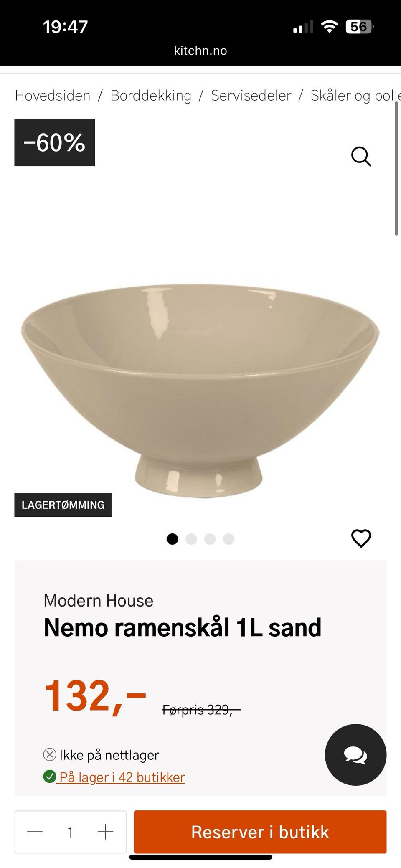Go to Hovedsiden breadcrumb
401x868 pixels.
click(53, 96)
